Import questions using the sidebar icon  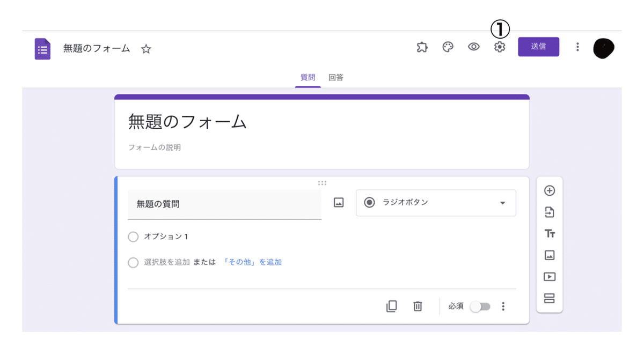pyautogui.click(x=550, y=212)
